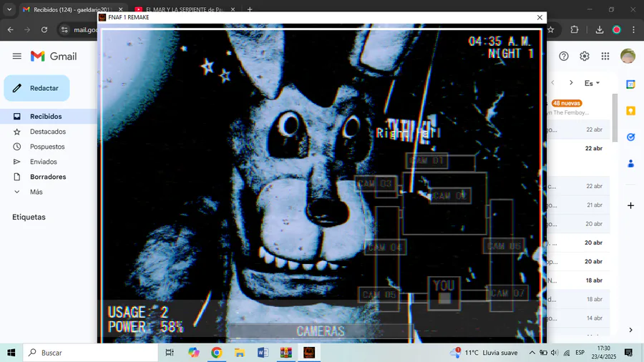Go to newer messages arrow in Gmail
644x362 pixels.
click(553, 83)
